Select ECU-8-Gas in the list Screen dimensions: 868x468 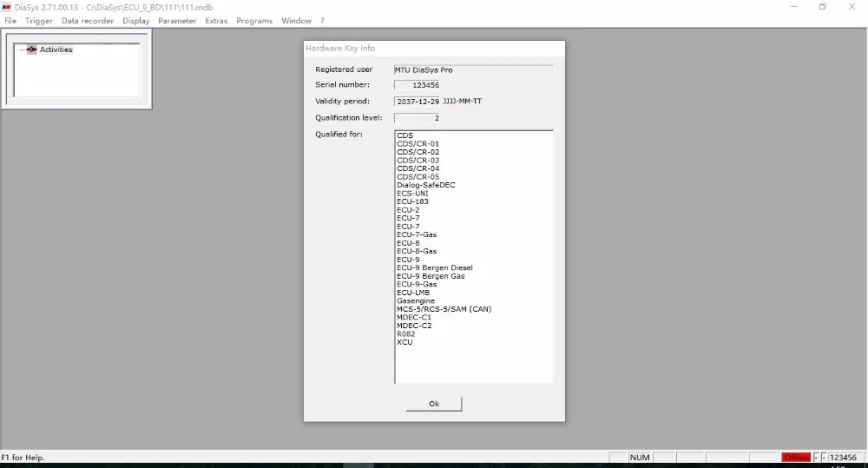[417, 252]
